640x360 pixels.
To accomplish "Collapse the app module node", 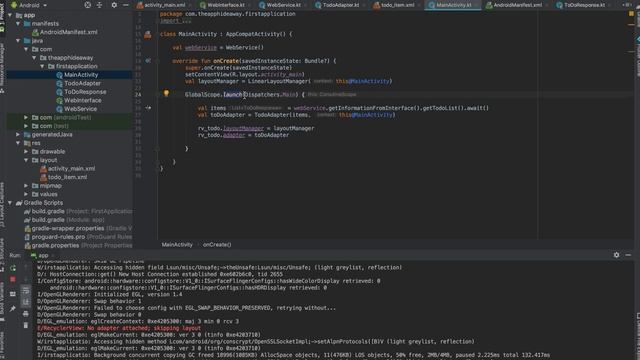I will (x=10, y=15).
